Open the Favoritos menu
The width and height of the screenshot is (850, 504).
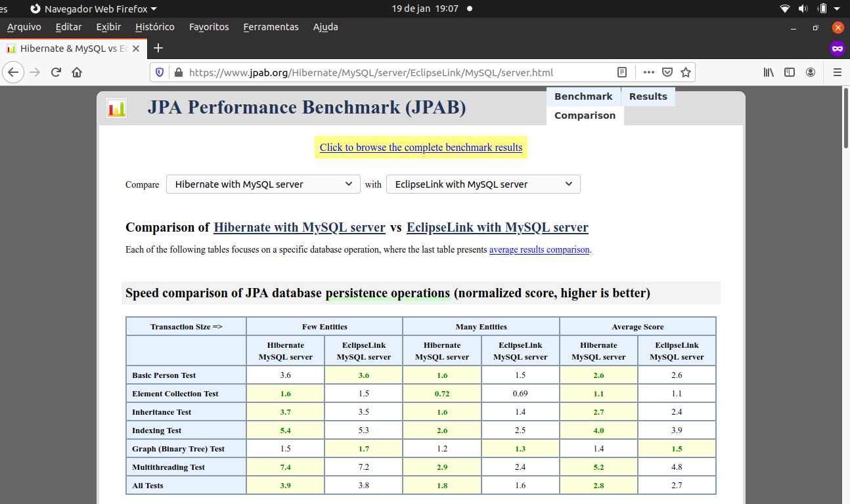(209, 27)
